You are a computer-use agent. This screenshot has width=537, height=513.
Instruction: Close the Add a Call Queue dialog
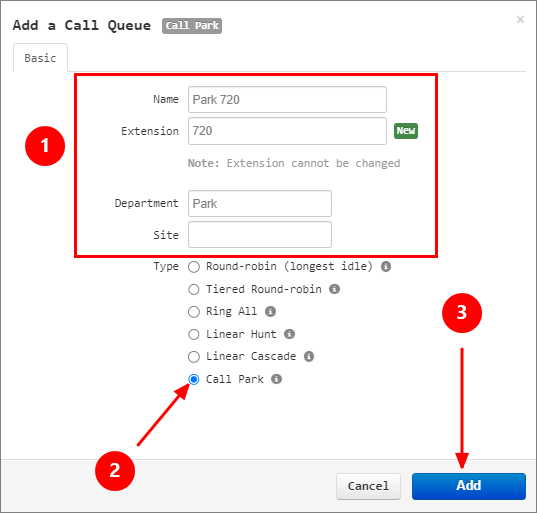(520, 20)
